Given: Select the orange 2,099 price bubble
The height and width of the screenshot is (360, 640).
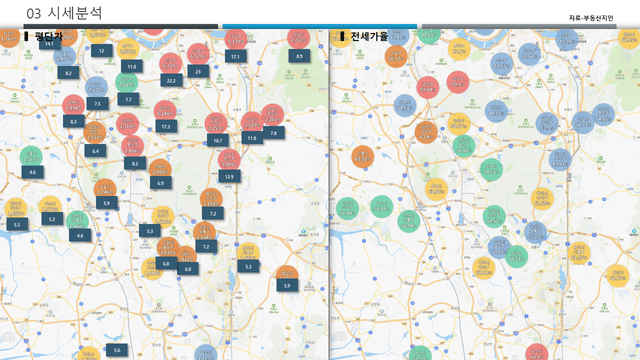Looking at the screenshot, I should pos(160,170).
